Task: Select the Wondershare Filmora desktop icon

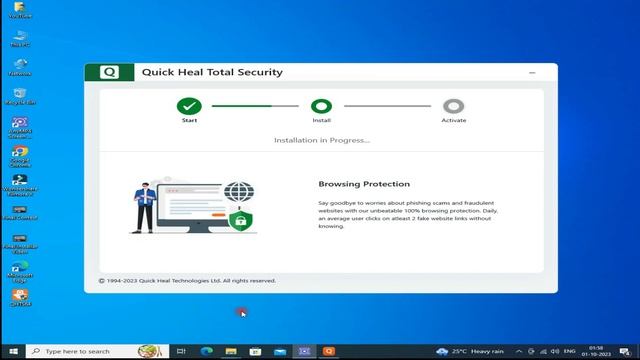Action: [x=20, y=185]
